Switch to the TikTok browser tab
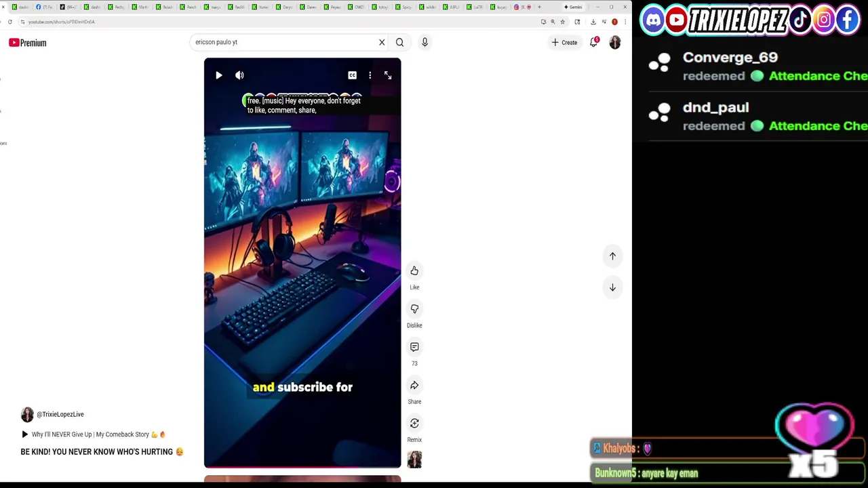Screen dimensions: 868x488 tap(68, 7)
